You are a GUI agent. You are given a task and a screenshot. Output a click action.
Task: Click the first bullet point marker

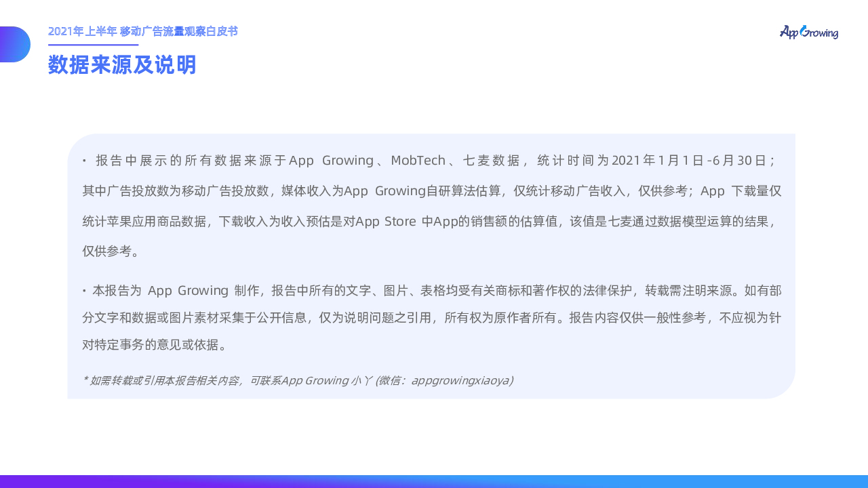click(x=84, y=161)
